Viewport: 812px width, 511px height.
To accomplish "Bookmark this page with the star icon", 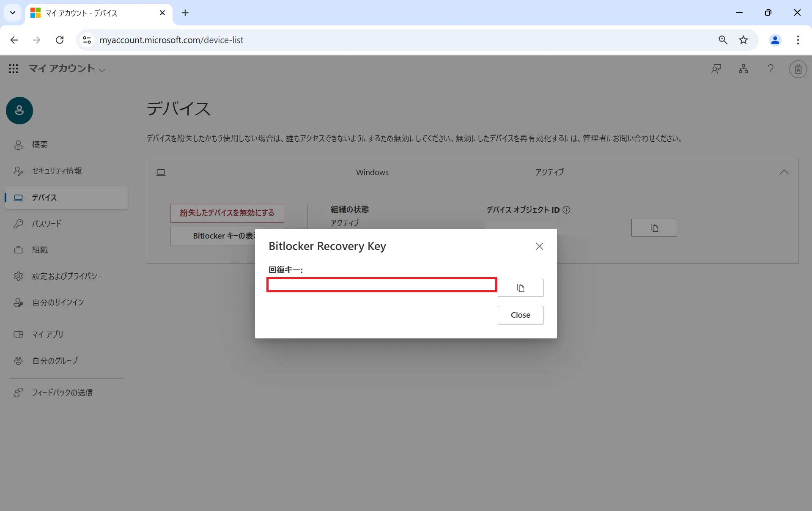I will click(x=743, y=40).
